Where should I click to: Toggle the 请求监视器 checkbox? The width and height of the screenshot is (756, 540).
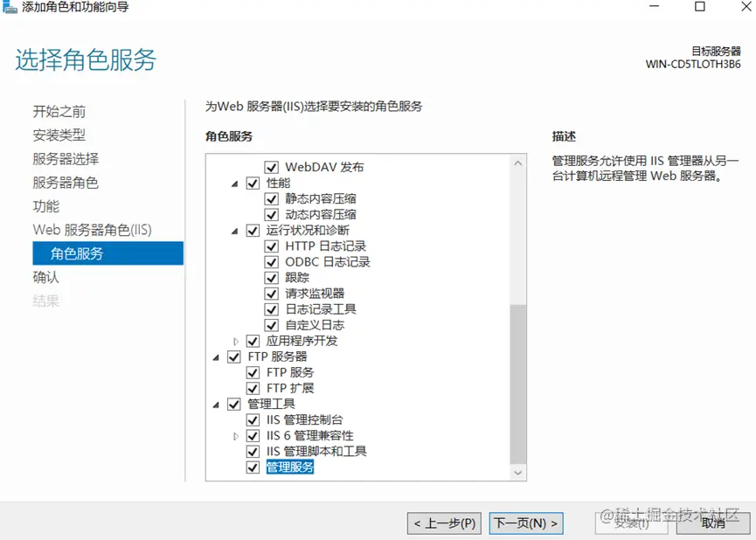tap(272, 294)
